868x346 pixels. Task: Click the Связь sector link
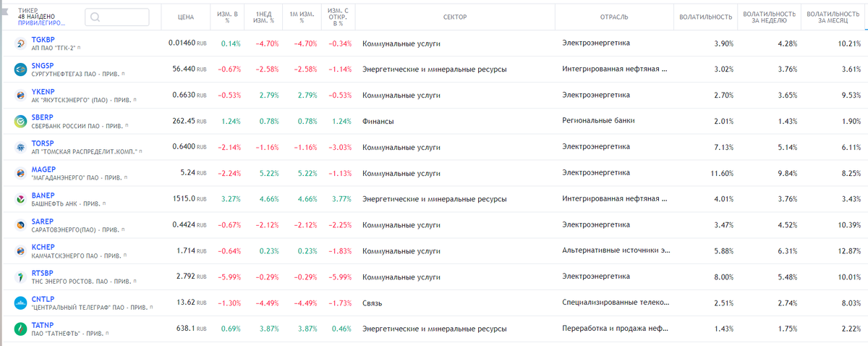pyautogui.click(x=372, y=304)
